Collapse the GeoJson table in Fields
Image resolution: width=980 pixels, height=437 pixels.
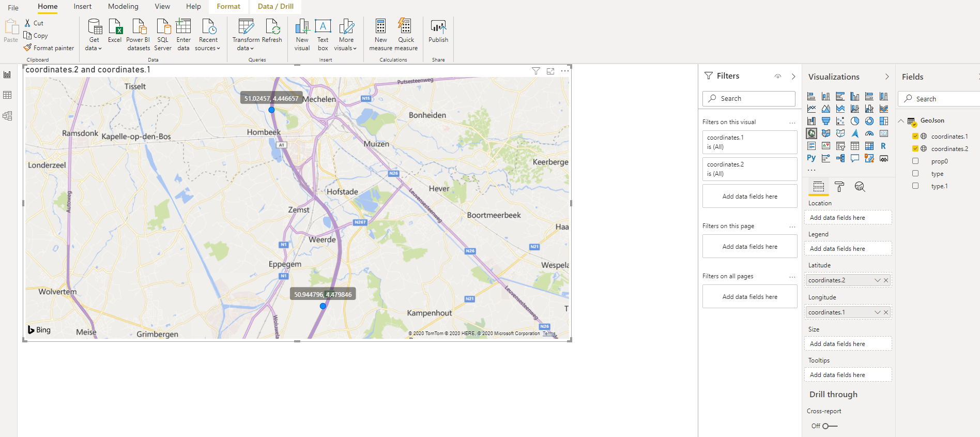coord(901,121)
